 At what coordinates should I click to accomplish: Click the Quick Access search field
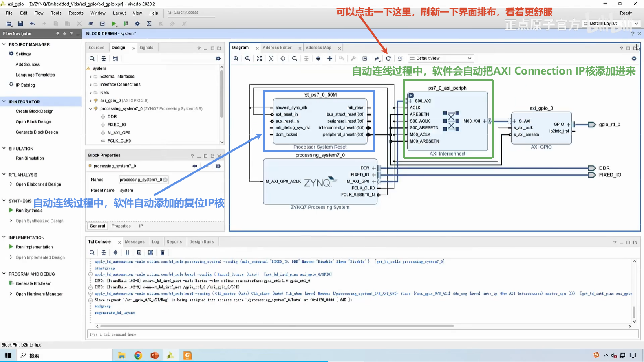[x=190, y=13]
